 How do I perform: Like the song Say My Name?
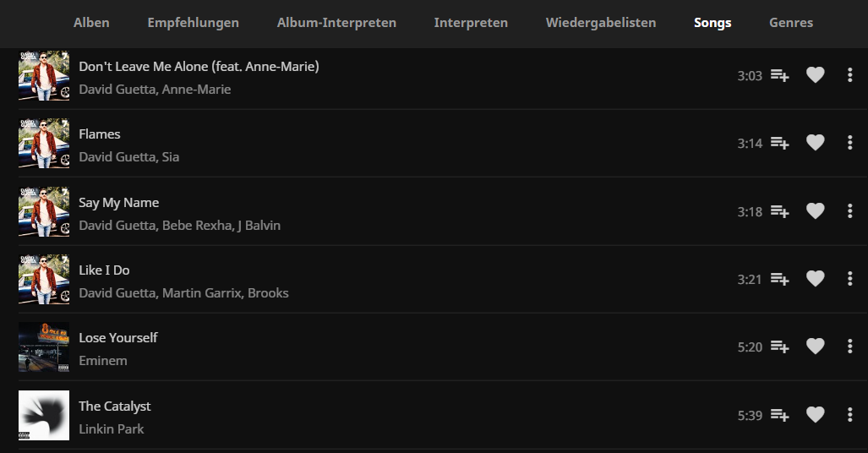(815, 210)
